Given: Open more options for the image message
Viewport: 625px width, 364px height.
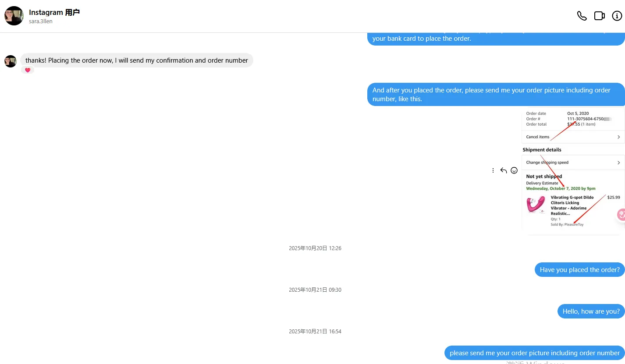Looking at the screenshot, I should [493, 170].
